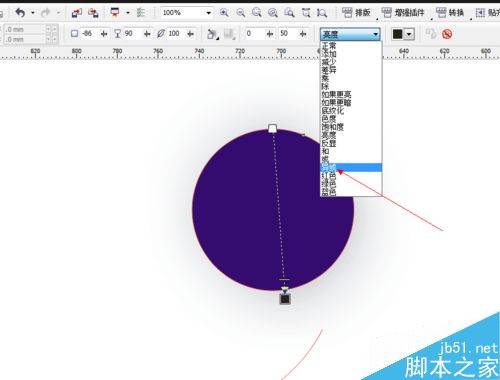
Task: Click the greyed Redo arrow icon
Action: click(x=45, y=13)
